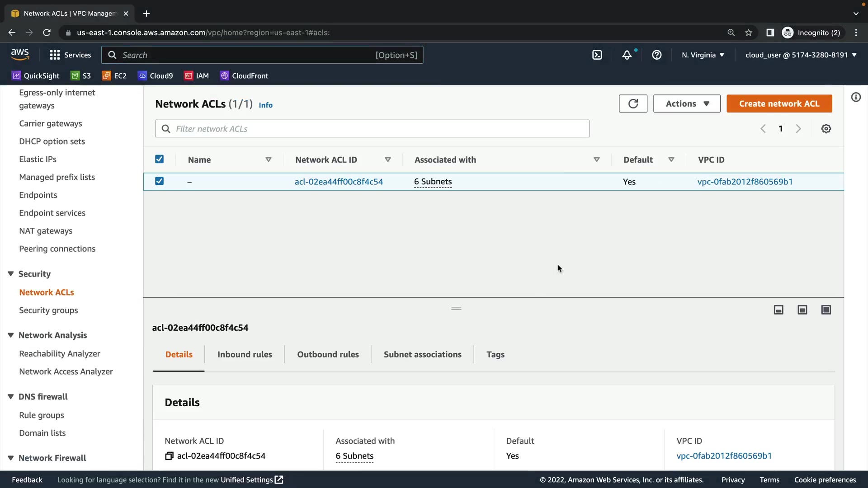Open AWS CloudShell icon
Screen dimensions: 868x488
click(x=597, y=55)
